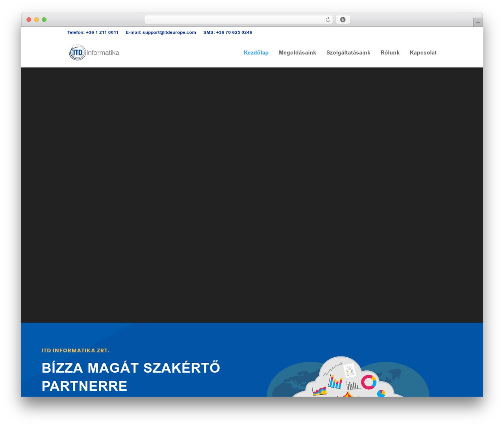Screen dimensions: 504x427
Task: Minimize the window using the yellow button
Action: pyautogui.click(x=37, y=20)
